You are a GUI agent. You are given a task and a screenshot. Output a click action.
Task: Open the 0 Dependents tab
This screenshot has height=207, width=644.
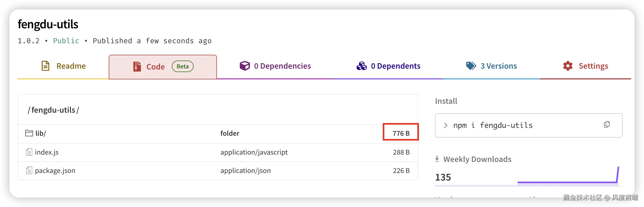(x=396, y=66)
